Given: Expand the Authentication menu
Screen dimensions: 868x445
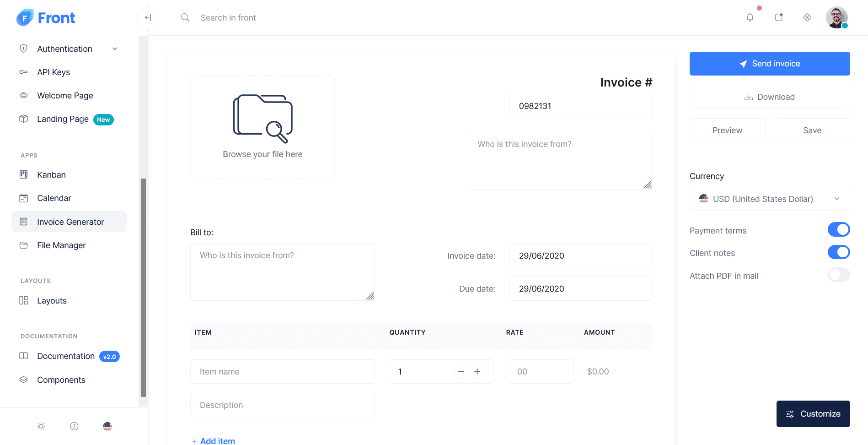Looking at the screenshot, I should pyautogui.click(x=69, y=49).
